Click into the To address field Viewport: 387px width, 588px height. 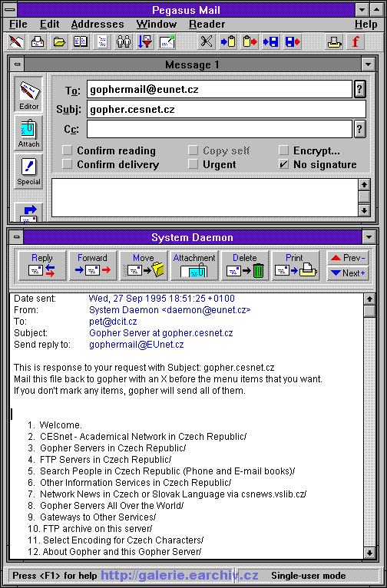point(220,89)
